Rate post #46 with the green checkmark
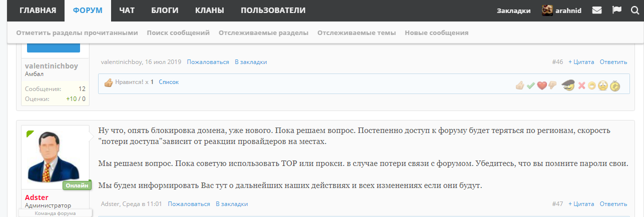 click(531, 85)
